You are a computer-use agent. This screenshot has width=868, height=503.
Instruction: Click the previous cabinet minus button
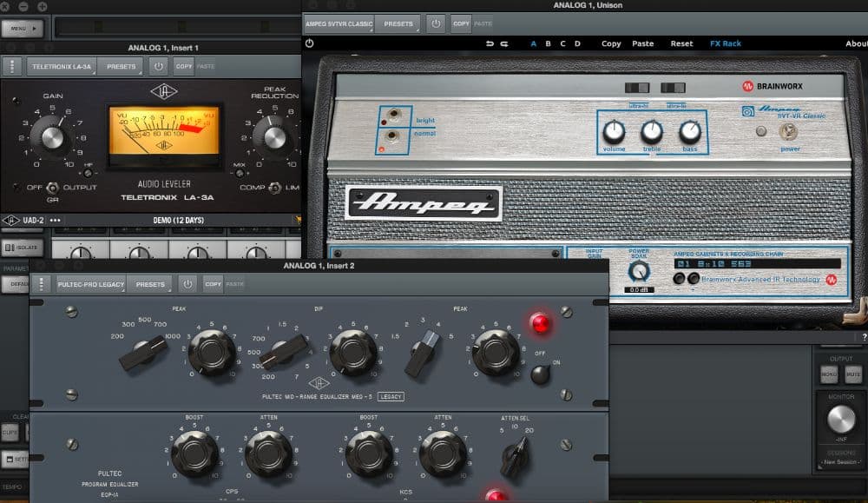click(x=679, y=279)
